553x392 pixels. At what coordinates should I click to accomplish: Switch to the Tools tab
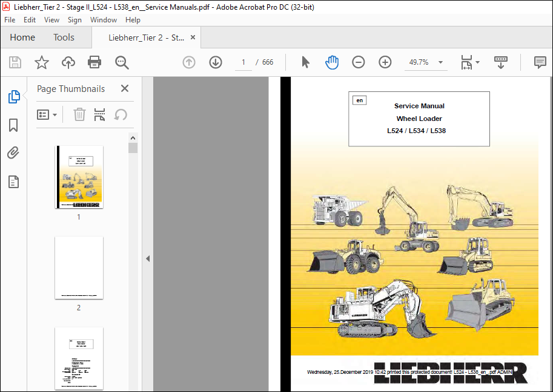64,38
